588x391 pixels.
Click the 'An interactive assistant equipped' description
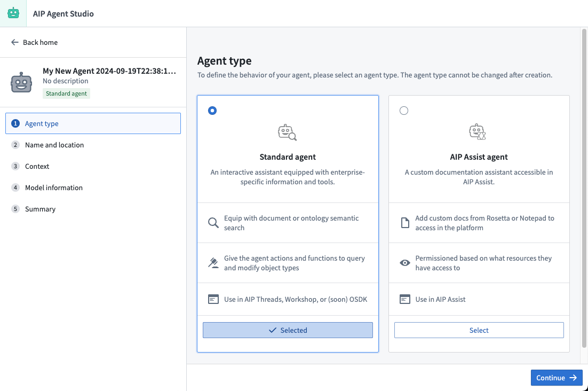click(288, 177)
